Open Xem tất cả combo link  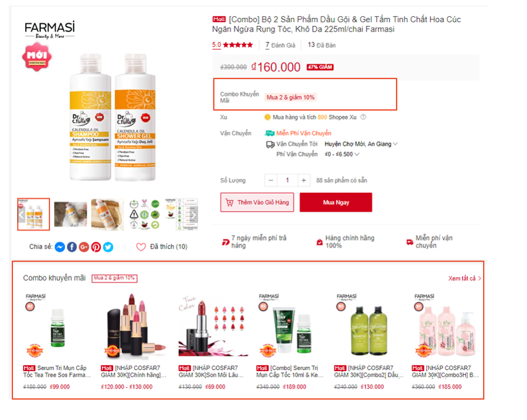pyautogui.click(x=465, y=278)
